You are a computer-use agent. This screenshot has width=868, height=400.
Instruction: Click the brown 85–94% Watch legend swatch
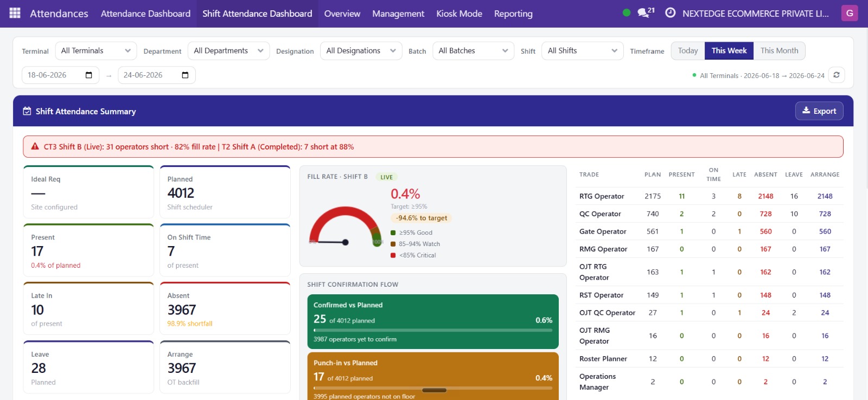click(393, 244)
